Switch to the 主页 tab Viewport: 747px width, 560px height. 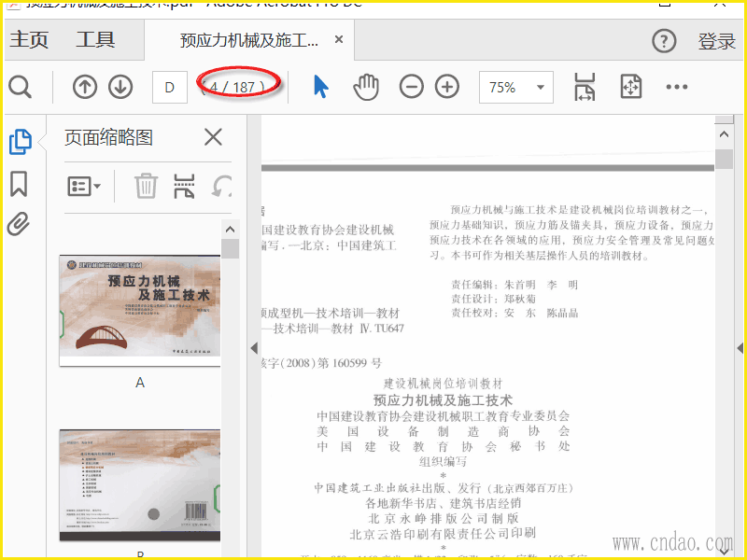tap(30, 40)
